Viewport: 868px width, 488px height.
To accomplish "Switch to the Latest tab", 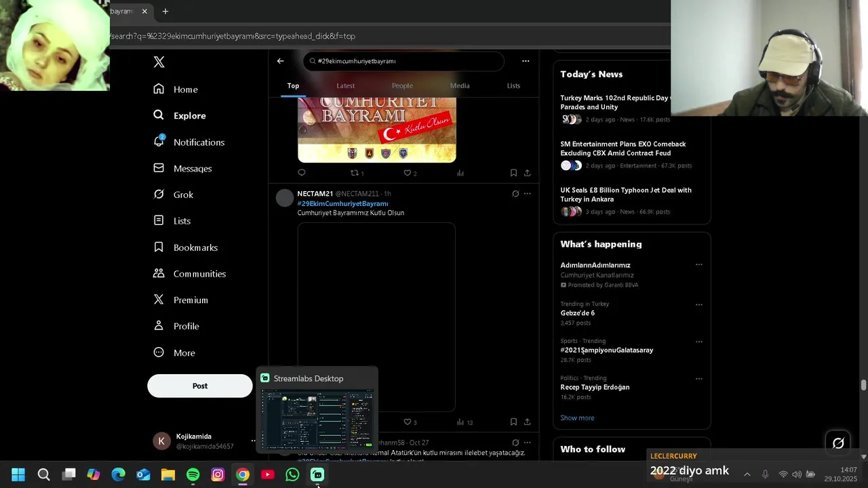I will pos(345,85).
